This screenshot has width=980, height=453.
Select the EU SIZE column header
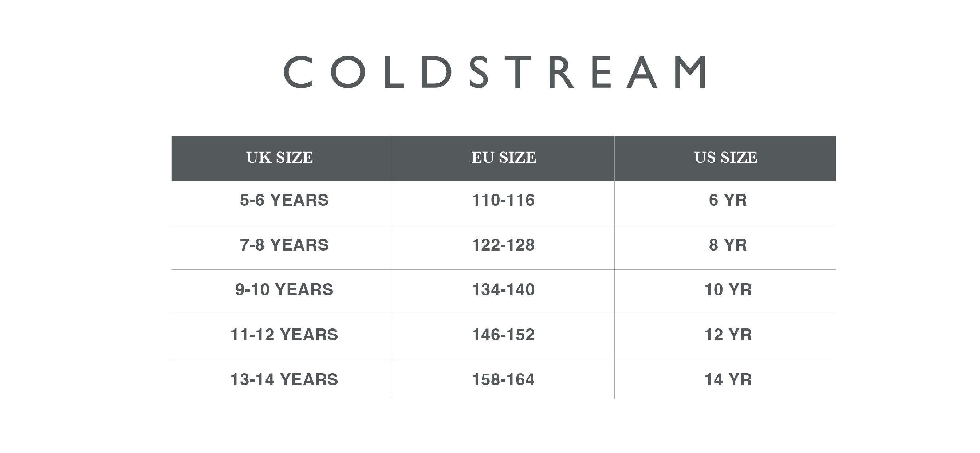(x=504, y=157)
